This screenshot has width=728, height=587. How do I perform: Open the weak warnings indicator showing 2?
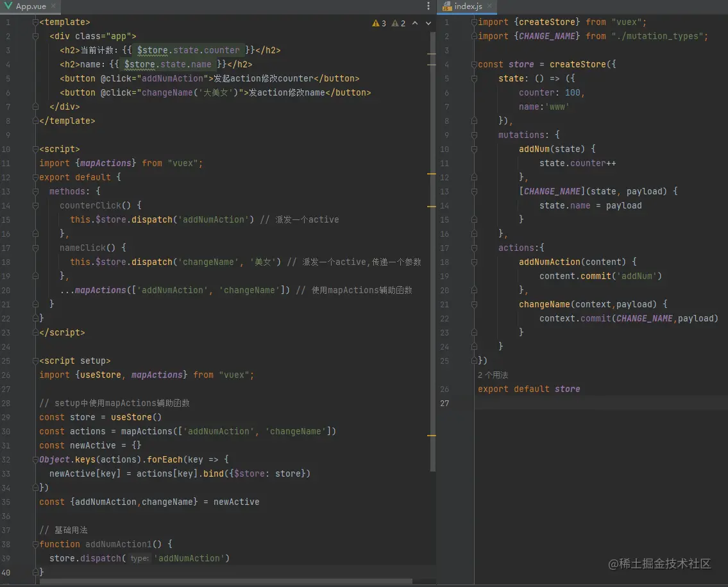398,23
